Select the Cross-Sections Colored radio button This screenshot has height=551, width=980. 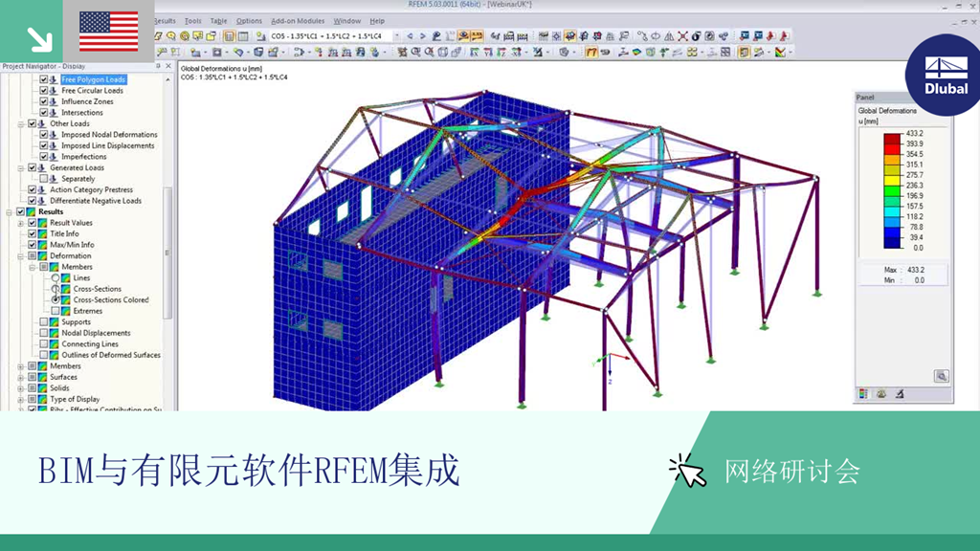[56, 299]
